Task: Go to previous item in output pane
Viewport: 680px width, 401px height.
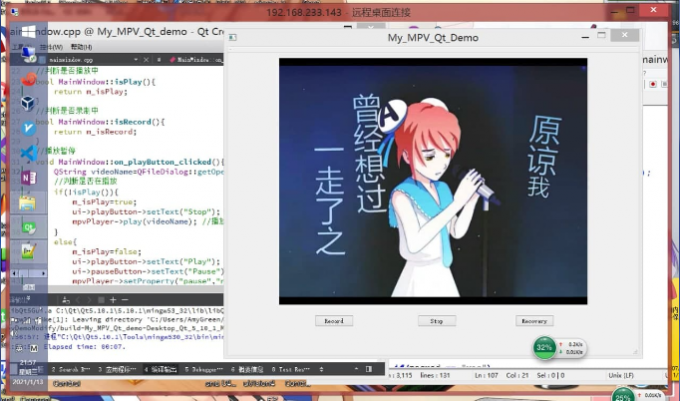Action: pyautogui.click(x=78, y=300)
